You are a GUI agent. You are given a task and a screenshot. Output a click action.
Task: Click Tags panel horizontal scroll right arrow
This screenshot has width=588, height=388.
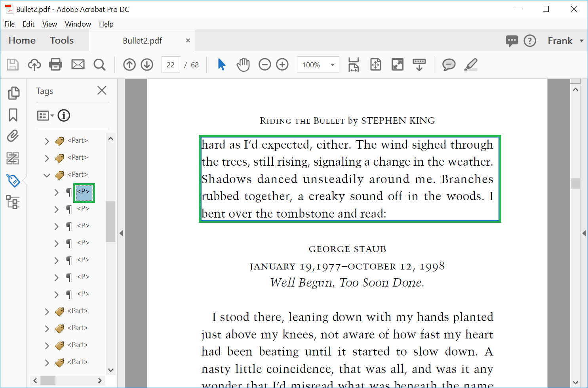coord(100,380)
